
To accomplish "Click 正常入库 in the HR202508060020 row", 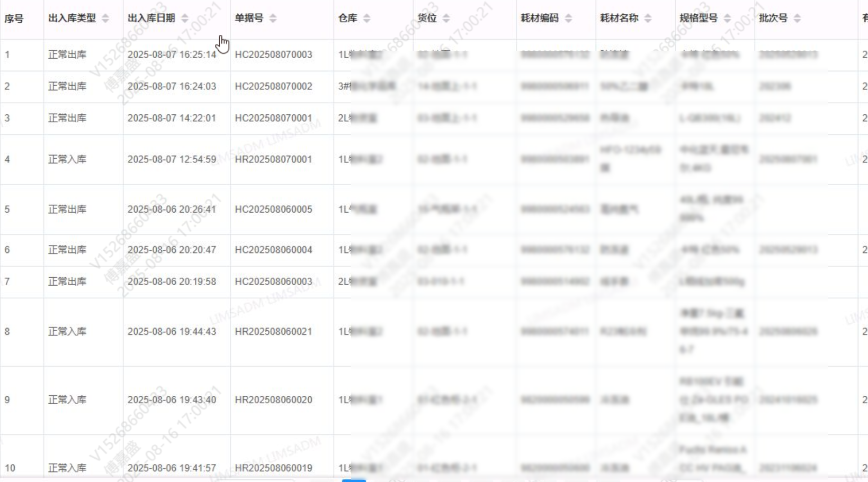I will point(67,400).
